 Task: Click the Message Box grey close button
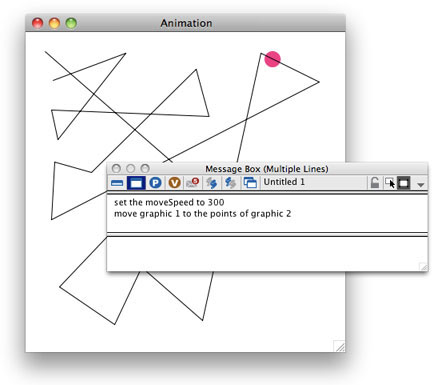pyautogui.click(x=116, y=168)
